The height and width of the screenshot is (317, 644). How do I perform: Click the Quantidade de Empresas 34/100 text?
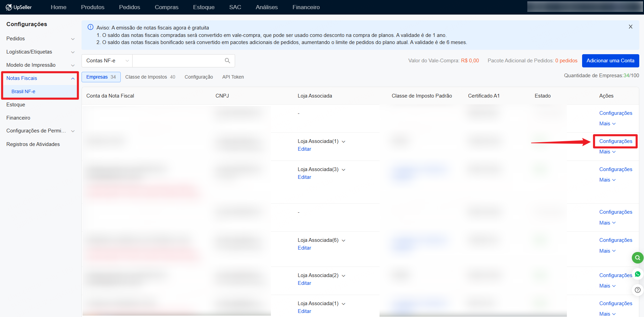(x=601, y=76)
